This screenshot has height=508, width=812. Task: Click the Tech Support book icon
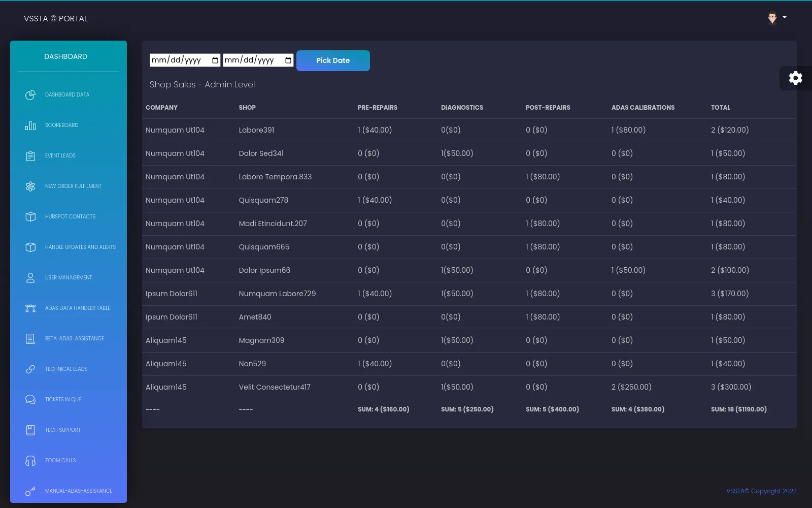click(x=30, y=430)
